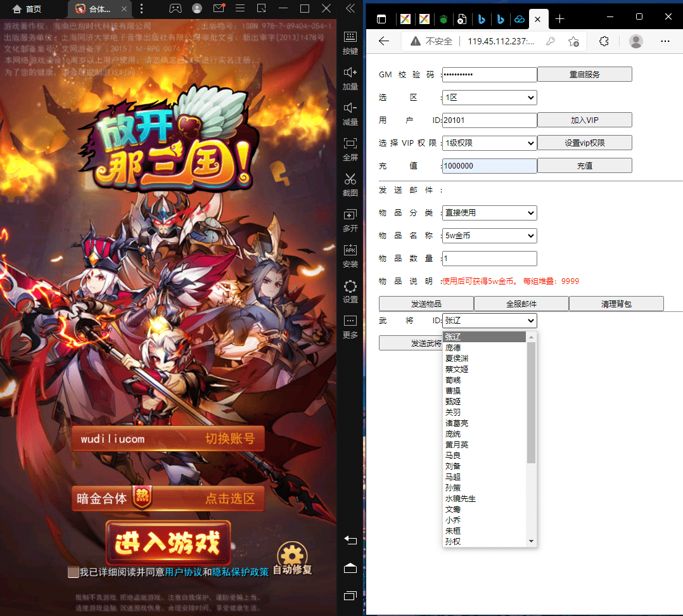Screen dimensions: 683x616
Task: Click 切换账号 to switch game account
Action: tap(230, 439)
